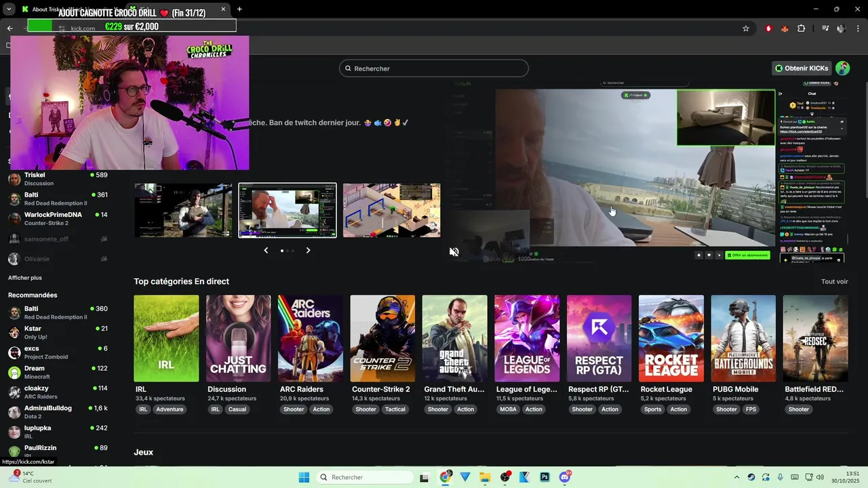Expand followed list with Afficher plus

coord(25,278)
